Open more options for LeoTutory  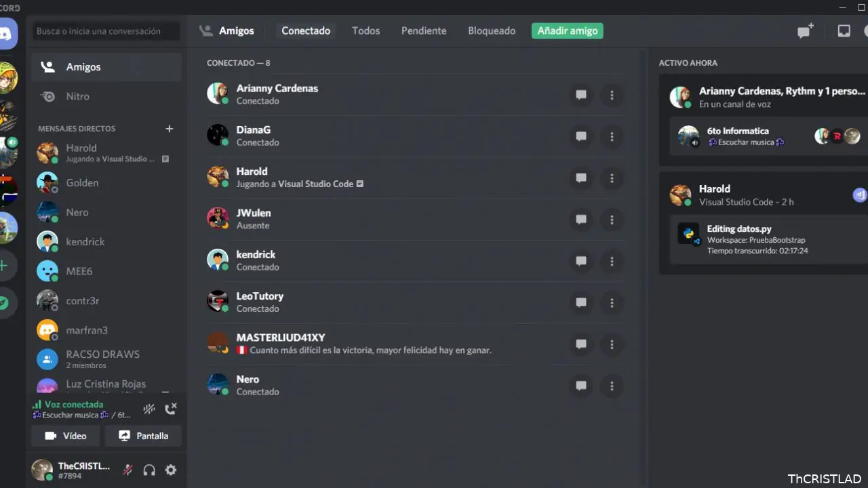tap(612, 303)
